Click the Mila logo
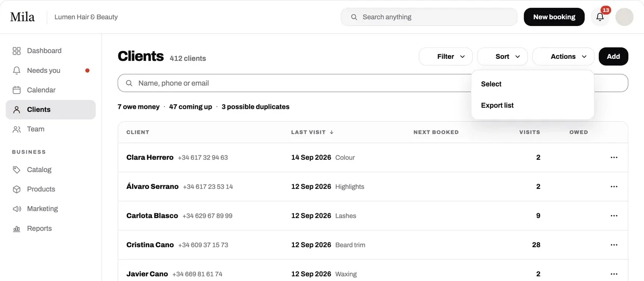Viewport: 644px width, 281px height. [x=22, y=17]
